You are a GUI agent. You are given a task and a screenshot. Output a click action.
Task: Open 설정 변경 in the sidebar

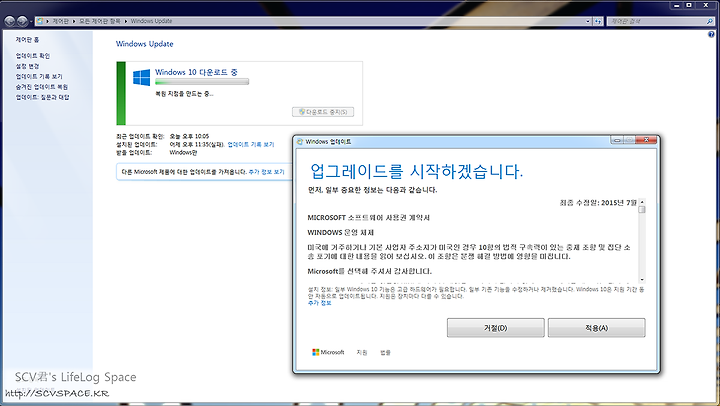click(x=27, y=66)
